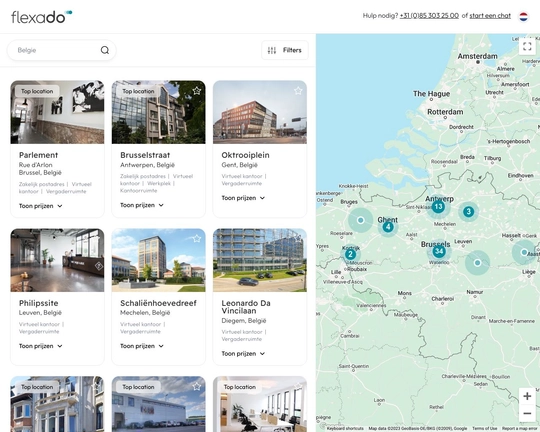Screen dimensions: 540x432
Task: Call the +31 (0)85 303 25 00 link
Action: [x=429, y=16]
